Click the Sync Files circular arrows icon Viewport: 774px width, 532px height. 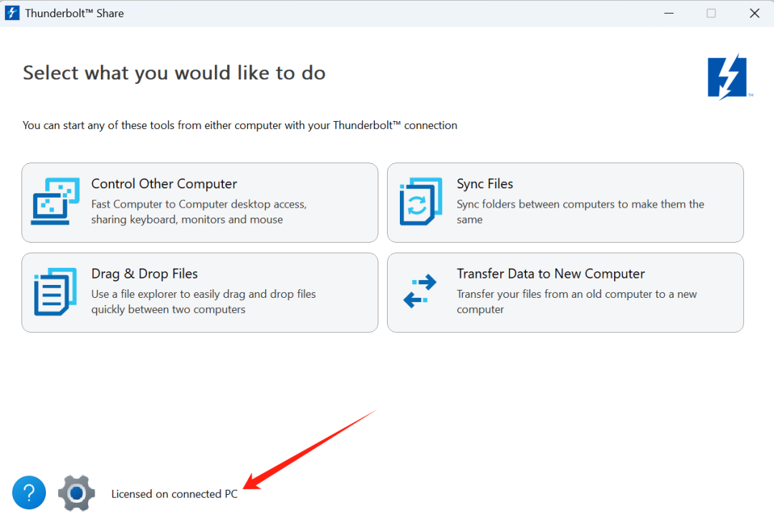(421, 201)
